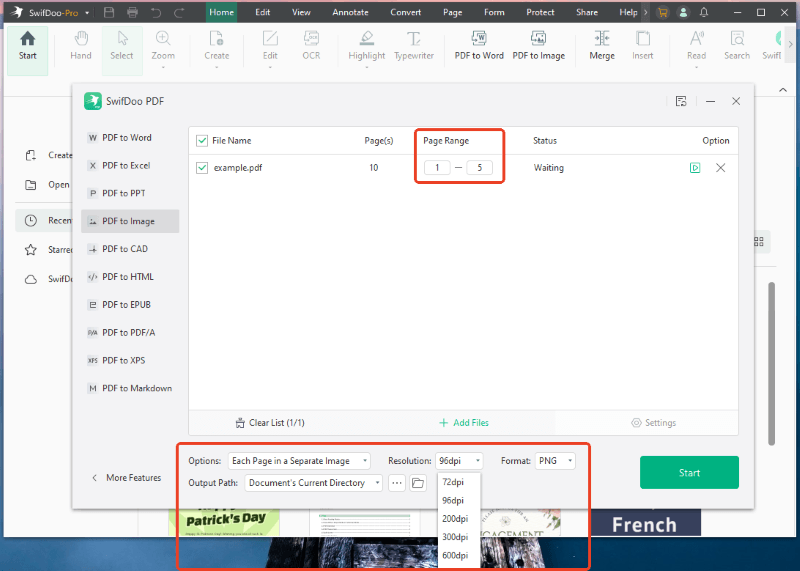800x571 pixels.
Task: Choose PDF to CAD in the sidebar
Action: click(x=130, y=249)
